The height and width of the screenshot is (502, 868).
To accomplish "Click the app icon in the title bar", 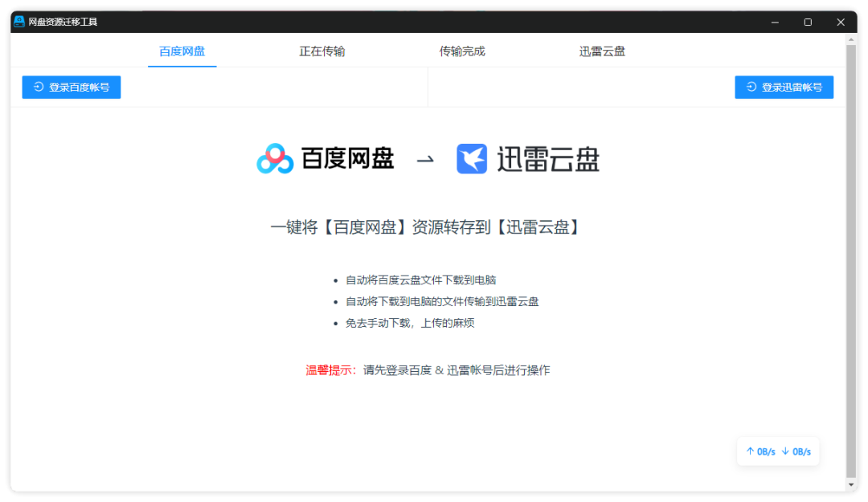I will pos(19,22).
